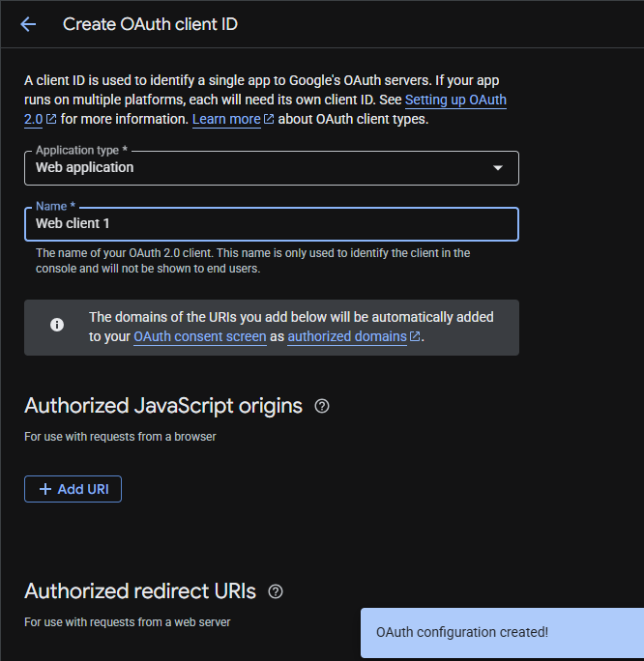Click the plus icon in Add URI
Viewport: 644px width, 661px height.
click(x=45, y=489)
